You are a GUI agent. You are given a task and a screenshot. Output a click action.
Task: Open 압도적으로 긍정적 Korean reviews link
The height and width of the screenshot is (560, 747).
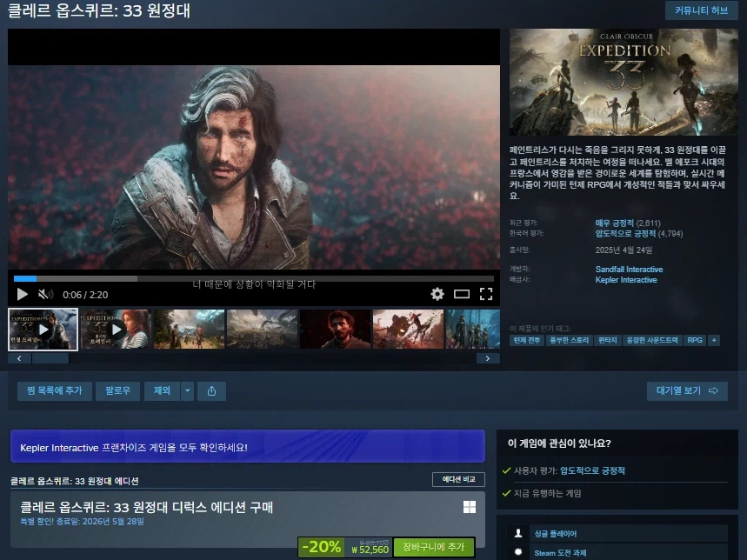coord(625,233)
